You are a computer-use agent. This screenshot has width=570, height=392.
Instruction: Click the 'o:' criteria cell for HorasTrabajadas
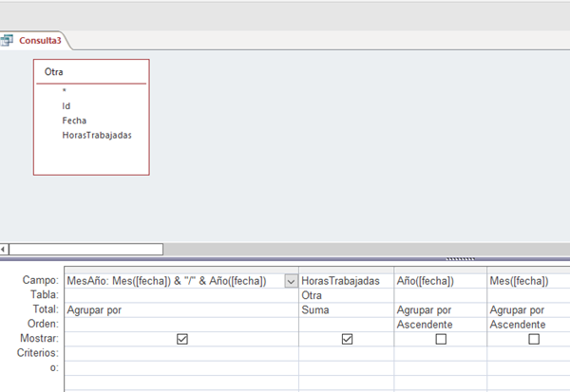[346, 368]
